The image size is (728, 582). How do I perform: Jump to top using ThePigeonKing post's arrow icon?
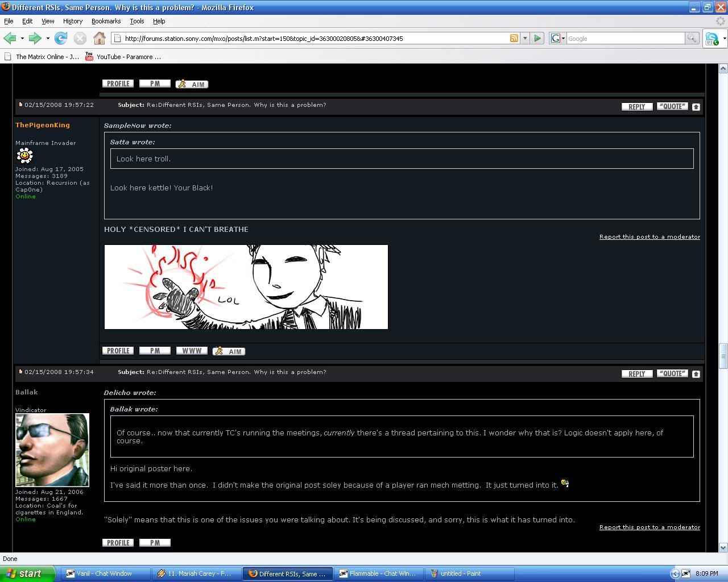coord(696,107)
